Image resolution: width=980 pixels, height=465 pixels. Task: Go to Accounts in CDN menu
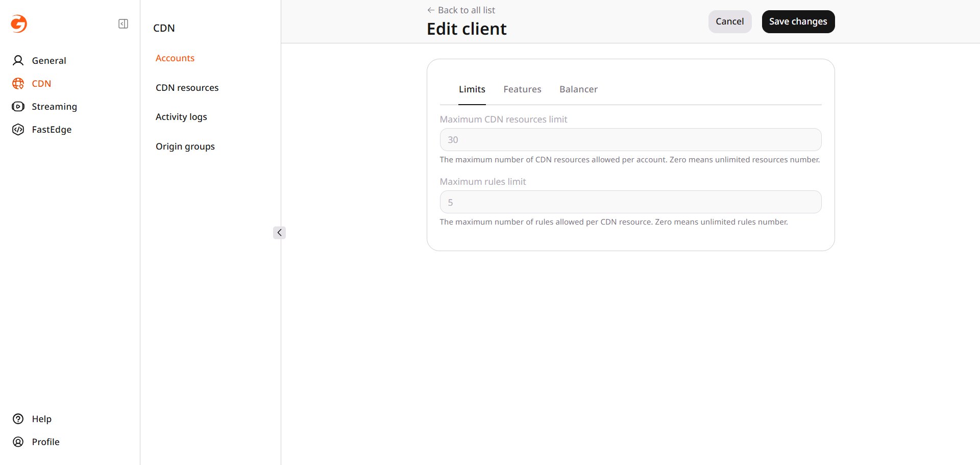pos(175,58)
